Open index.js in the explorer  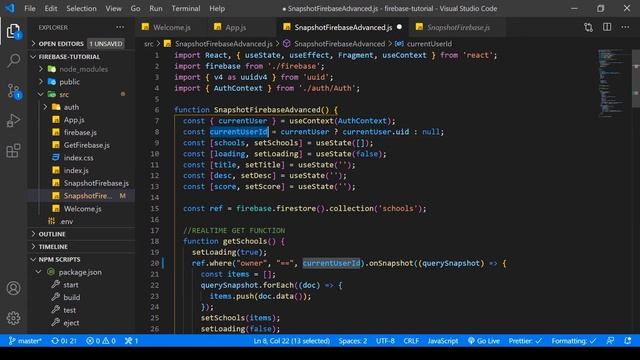[76, 171]
